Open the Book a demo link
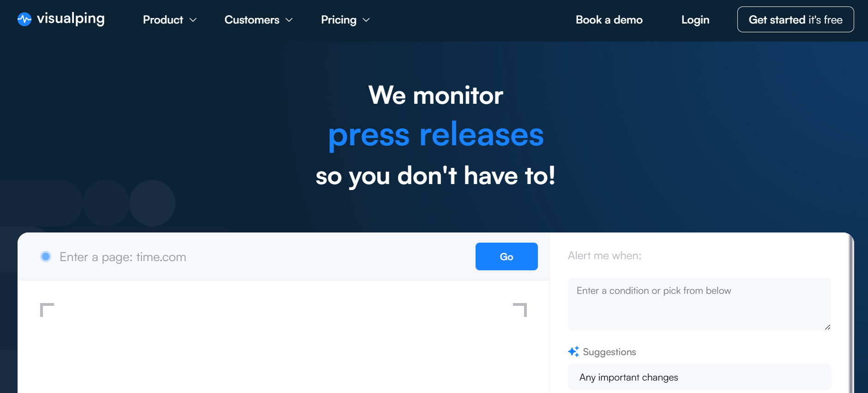The image size is (868, 393). [x=609, y=20]
